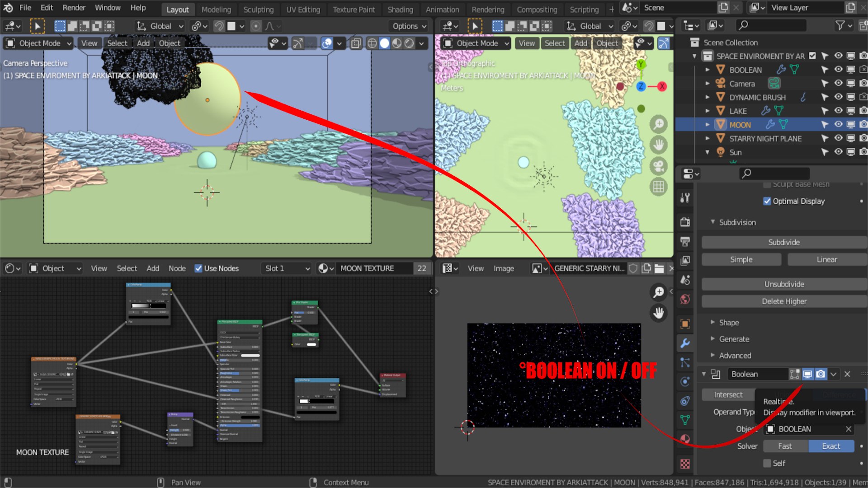Open the Slot 1 material slot dropdown

pyautogui.click(x=287, y=268)
